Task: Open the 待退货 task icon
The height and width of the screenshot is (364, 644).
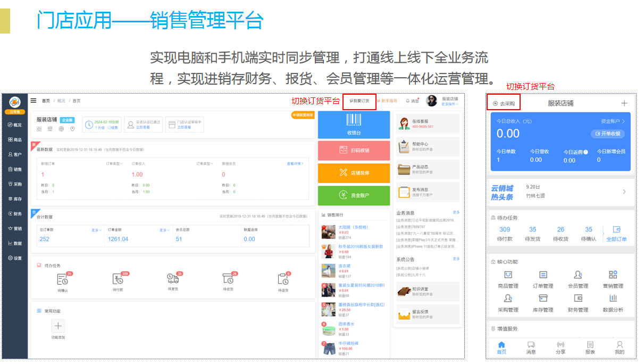Action: [283, 280]
